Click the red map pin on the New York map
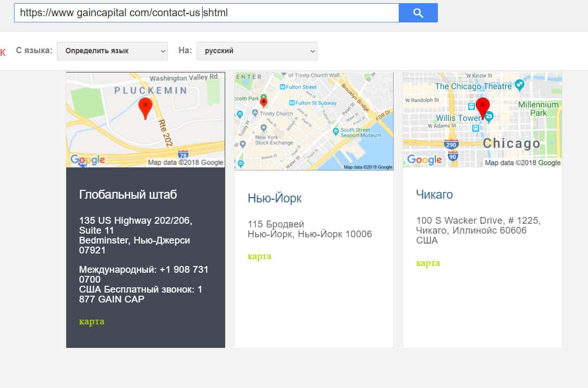 tap(264, 102)
